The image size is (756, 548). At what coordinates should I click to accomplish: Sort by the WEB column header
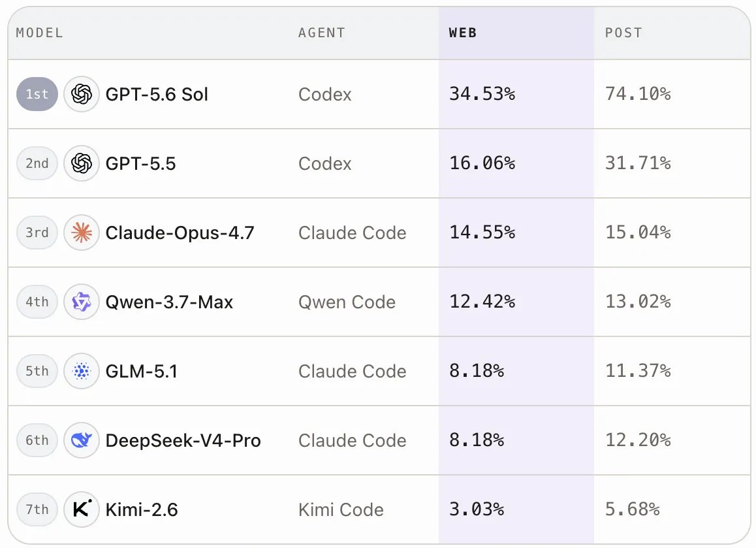[463, 33]
